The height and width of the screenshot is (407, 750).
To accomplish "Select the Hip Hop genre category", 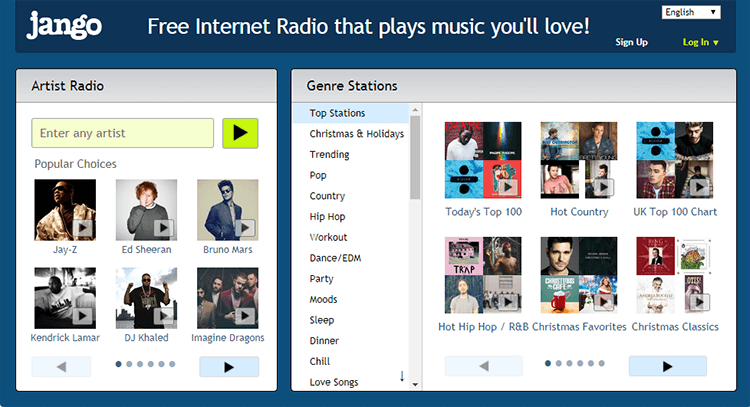I will [x=327, y=217].
